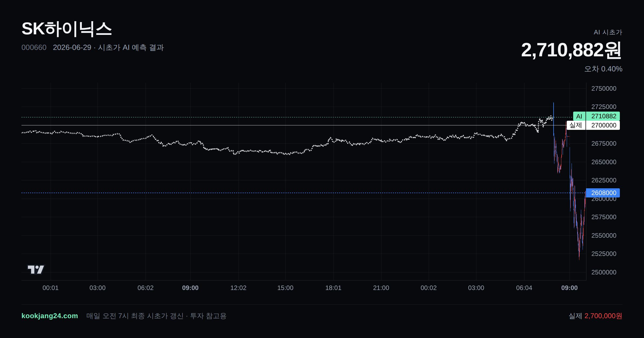Click the 2575000 price axis label
The image size is (644, 338).
604,217
